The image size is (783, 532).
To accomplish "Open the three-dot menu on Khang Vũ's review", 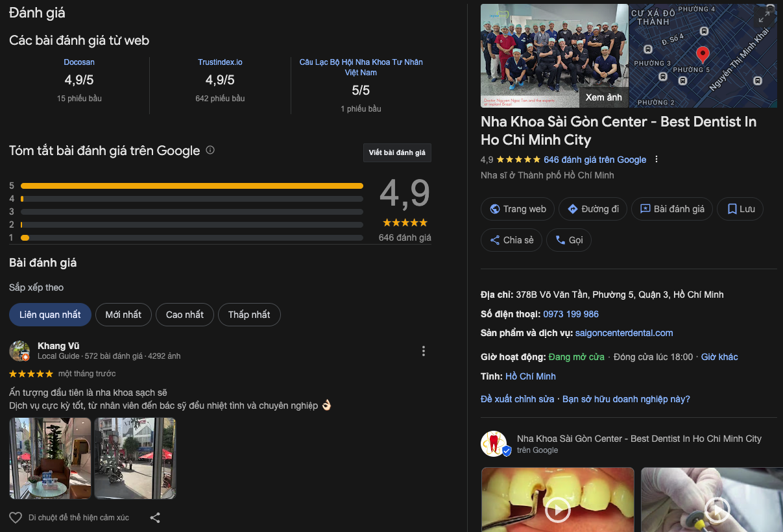I will pyautogui.click(x=424, y=351).
